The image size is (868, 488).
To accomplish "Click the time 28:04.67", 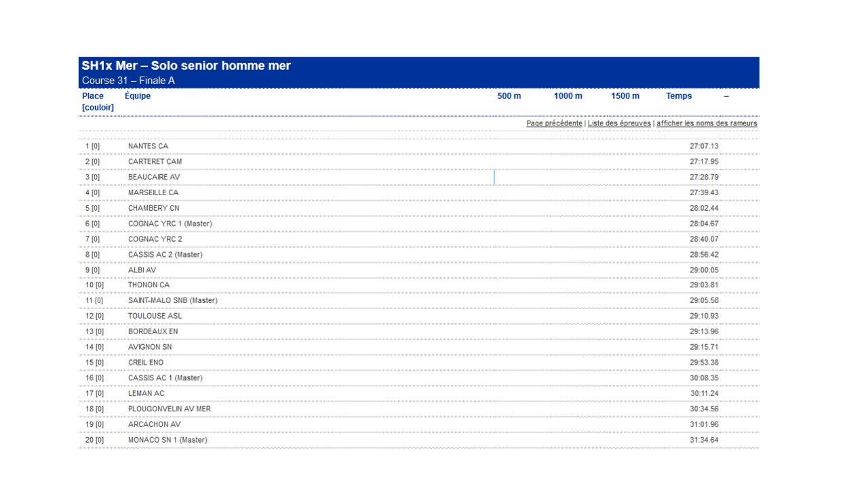I will pyautogui.click(x=704, y=224).
